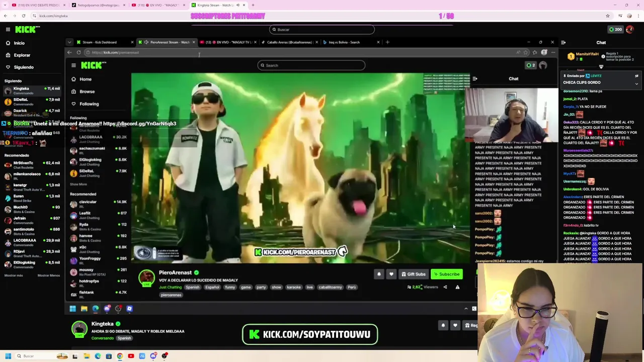
Task: Toggle notification bell for Kingteka stream
Action: point(443,325)
